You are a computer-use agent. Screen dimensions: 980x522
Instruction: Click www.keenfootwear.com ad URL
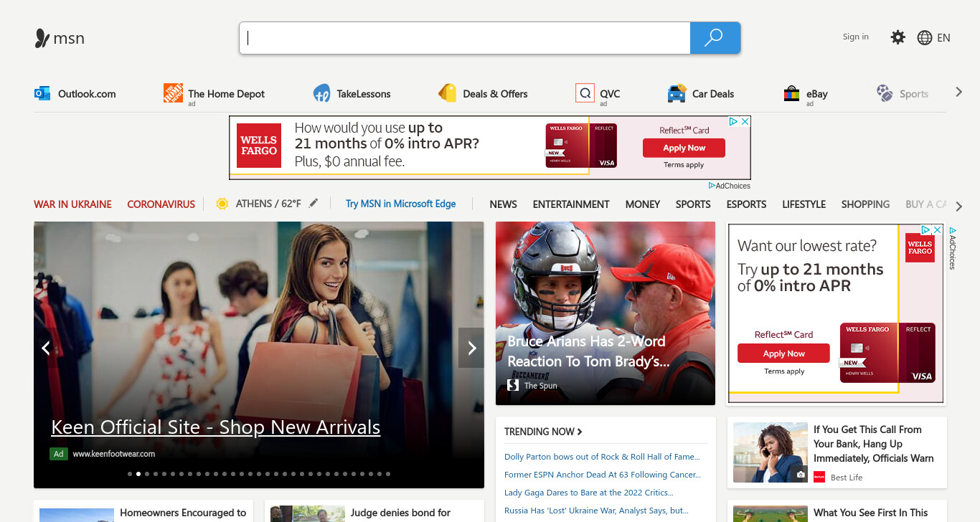[114, 454]
